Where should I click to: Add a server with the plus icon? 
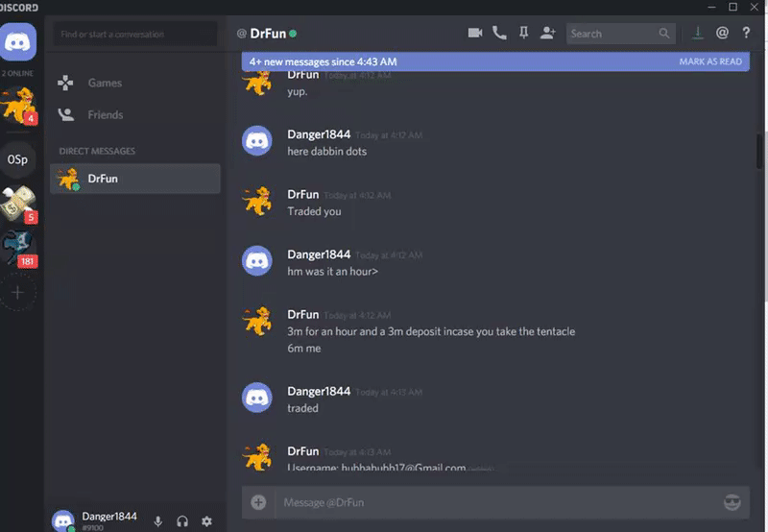pyautogui.click(x=17, y=293)
